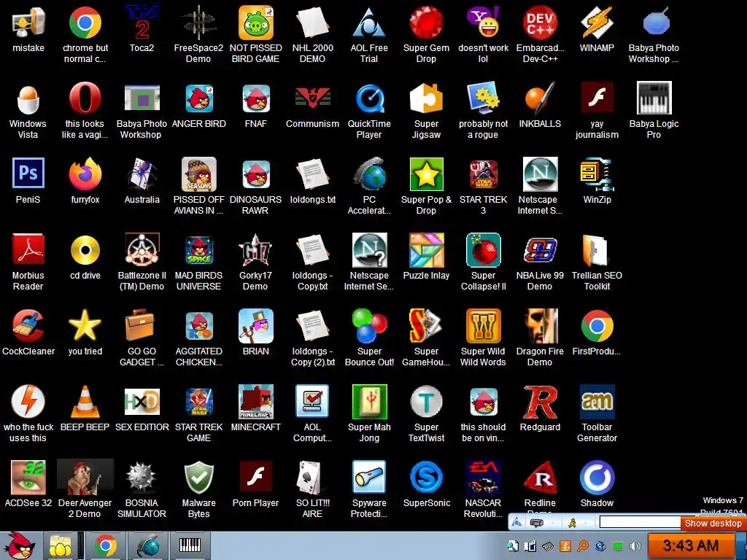Launch Super Gem Drop from the desktop
This screenshot has height=560, width=747.
(x=426, y=23)
